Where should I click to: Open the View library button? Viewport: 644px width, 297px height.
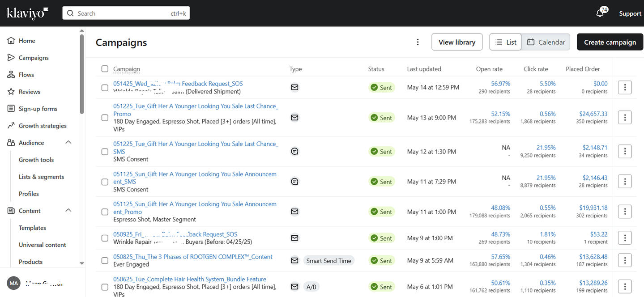(x=456, y=42)
